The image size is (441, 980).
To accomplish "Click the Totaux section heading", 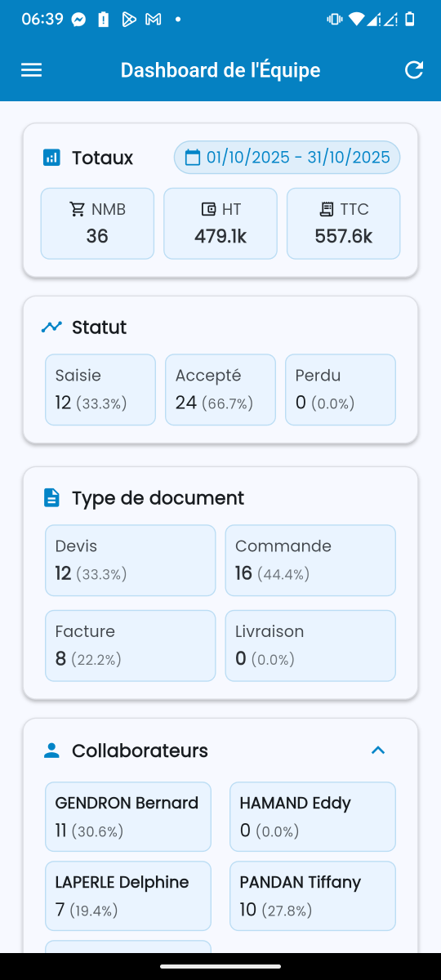I will [x=102, y=158].
